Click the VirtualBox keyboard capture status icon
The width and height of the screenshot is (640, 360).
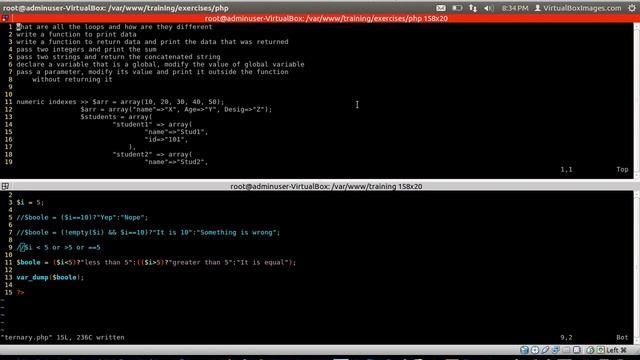click(x=600, y=350)
